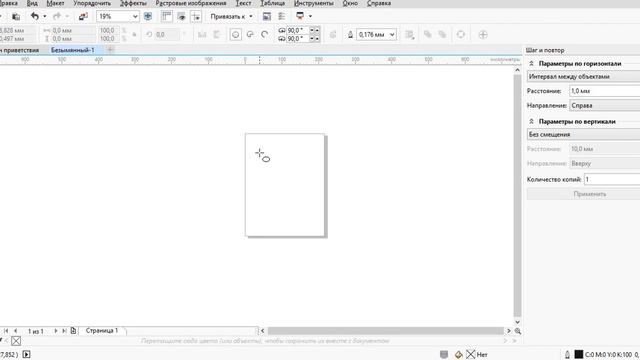This screenshot has height=360, width=640.
Task: Select the Pie shape mode
Action: tap(250, 35)
